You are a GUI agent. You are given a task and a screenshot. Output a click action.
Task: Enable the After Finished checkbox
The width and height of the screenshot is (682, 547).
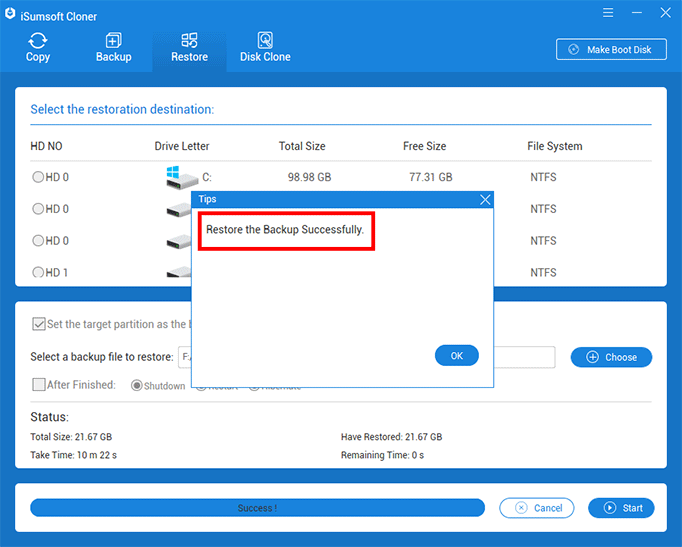click(x=39, y=384)
